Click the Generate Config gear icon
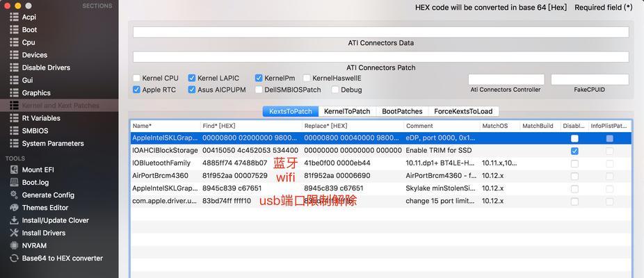This screenshot has width=644, height=278. pos(15,195)
